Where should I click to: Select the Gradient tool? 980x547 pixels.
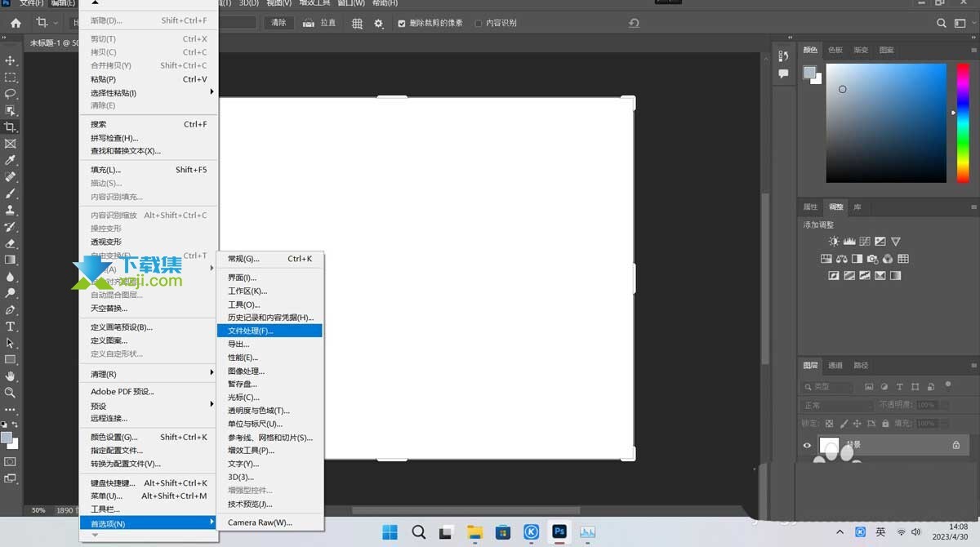pyautogui.click(x=11, y=260)
